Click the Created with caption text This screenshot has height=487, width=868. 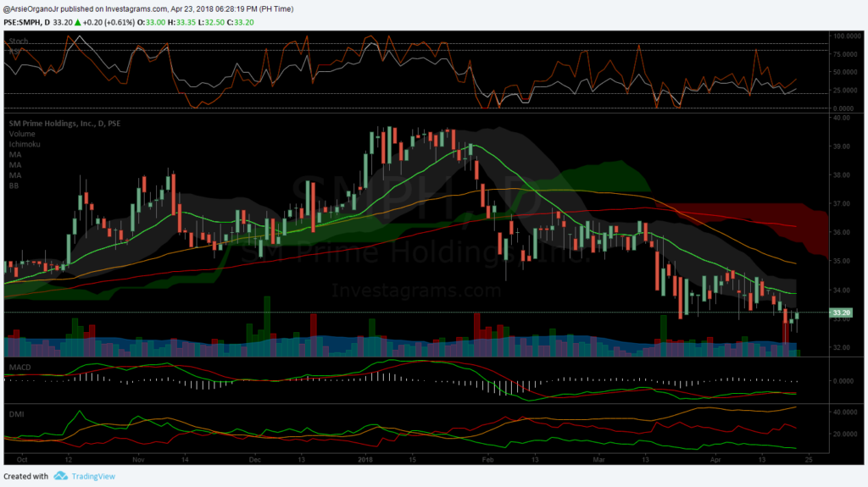[x=26, y=477]
